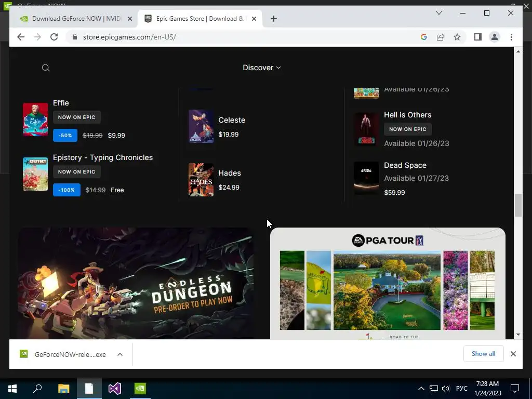Viewport: 532px width, 399px height.
Task: Click the NOW ON EPIC label under Effie
Action: 77,117
